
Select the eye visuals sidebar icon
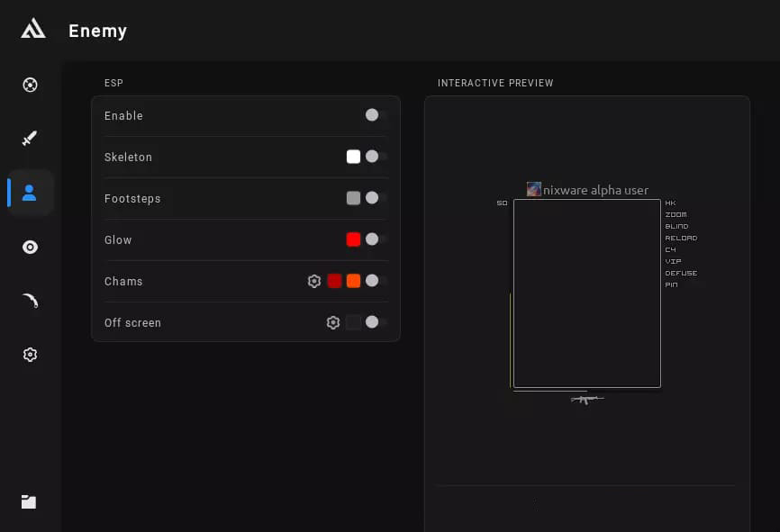tap(30, 248)
